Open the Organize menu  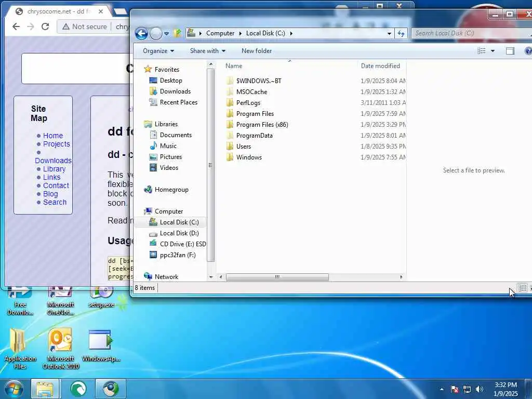[158, 51]
